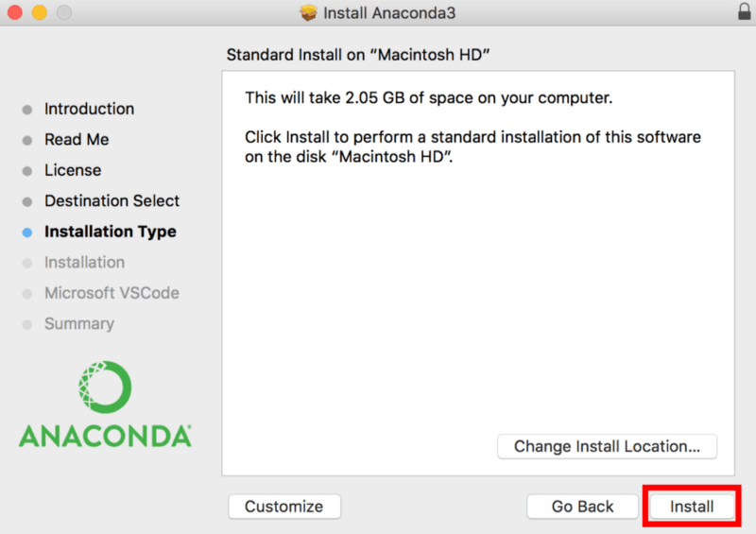Click the blue bullet beside Installation Type
756x534 pixels.
tap(27, 233)
